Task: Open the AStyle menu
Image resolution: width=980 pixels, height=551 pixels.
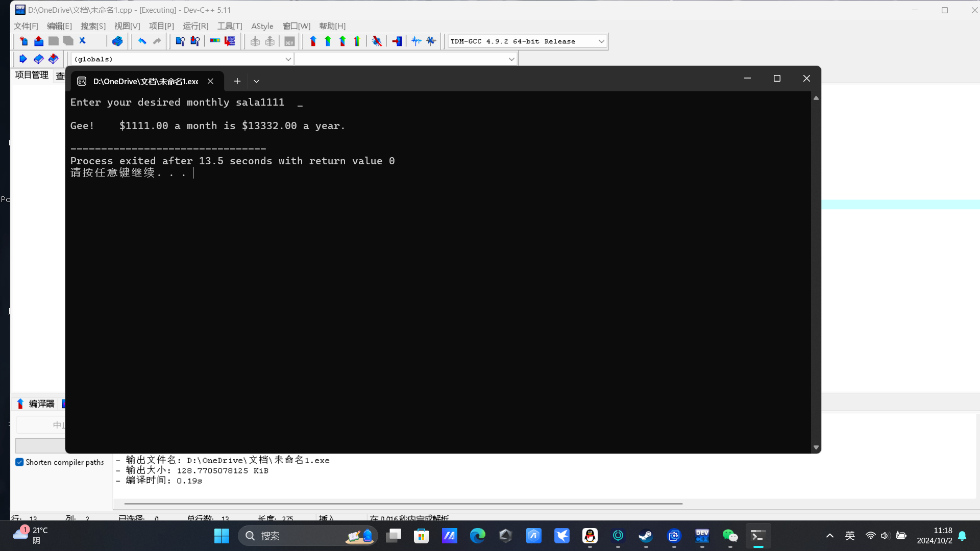Action: [x=262, y=26]
